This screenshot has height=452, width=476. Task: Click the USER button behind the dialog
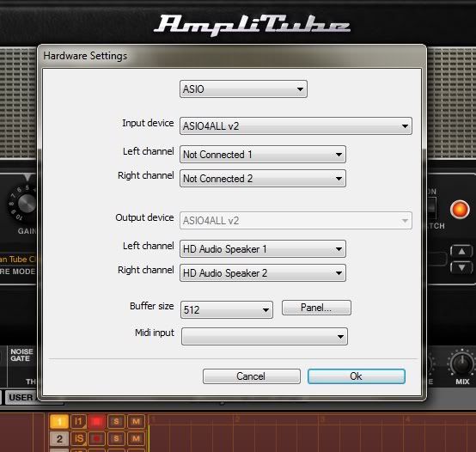tap(21, 397)
